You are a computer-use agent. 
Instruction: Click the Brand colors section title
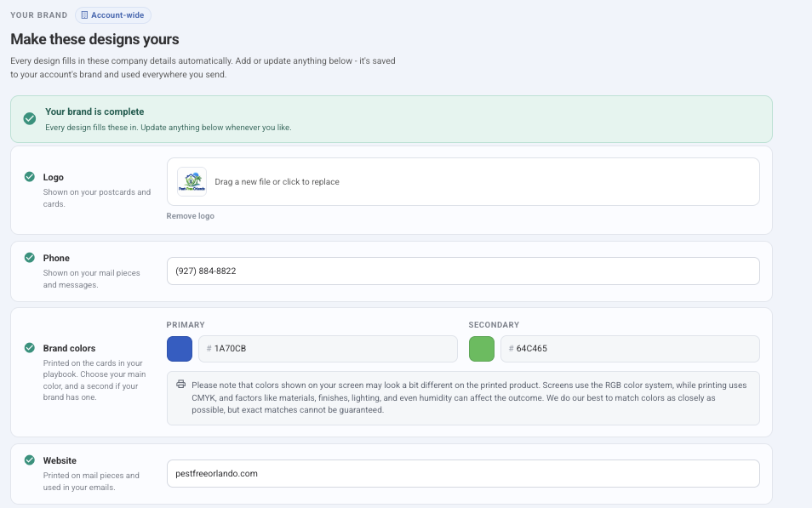[x=70, y=348]
